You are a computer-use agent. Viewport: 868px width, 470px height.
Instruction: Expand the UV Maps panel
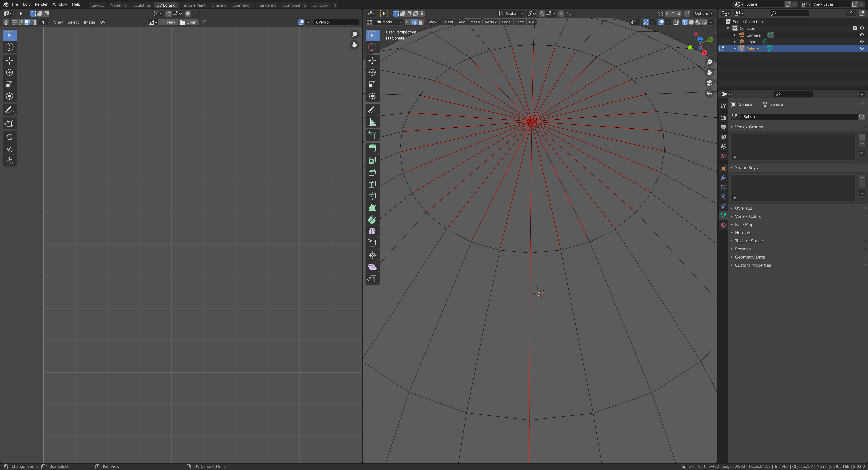(x=743, y=208)
